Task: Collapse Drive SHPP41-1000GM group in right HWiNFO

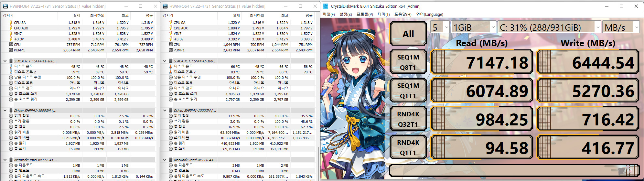Action: coord(165,110)
